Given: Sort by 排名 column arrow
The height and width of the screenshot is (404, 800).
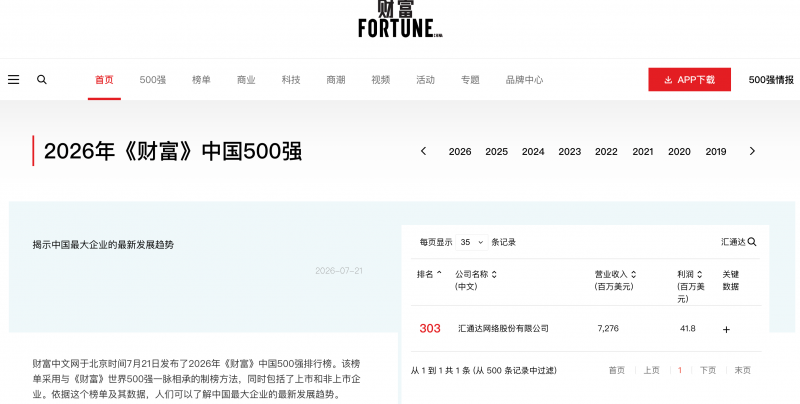Looking at the screenshot, I should [x=439, y=274].
